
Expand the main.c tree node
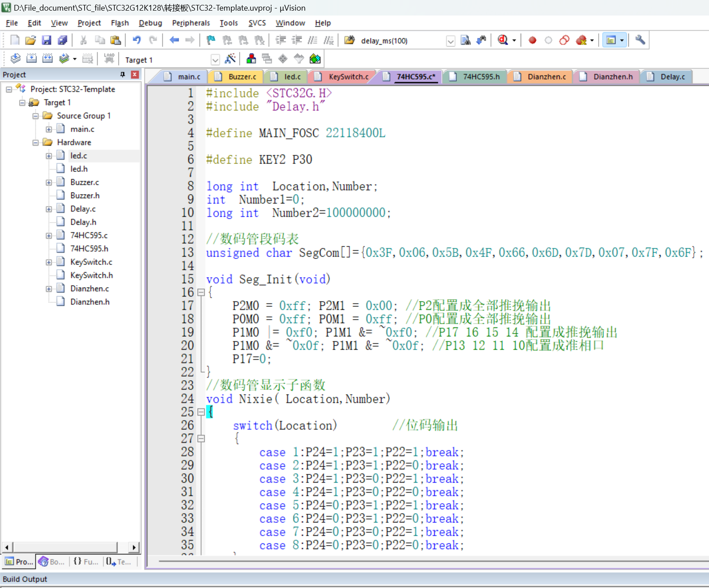[49, 129]
